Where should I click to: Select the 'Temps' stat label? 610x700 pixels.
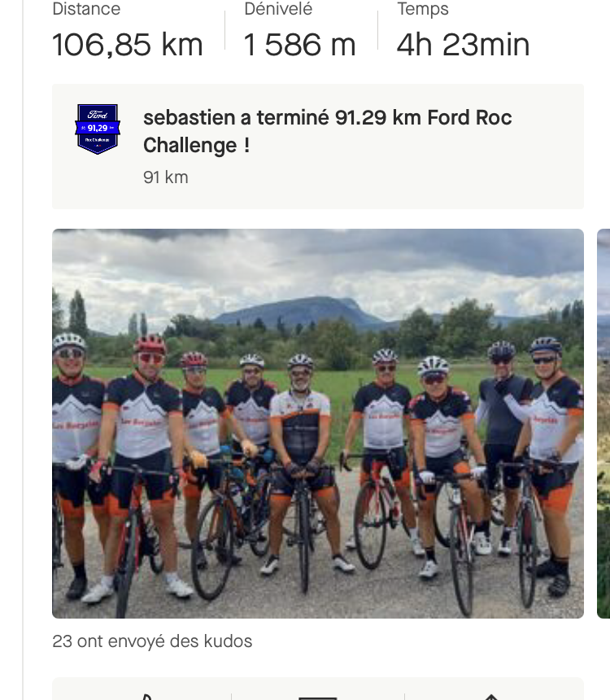click(x=423, y=9)
